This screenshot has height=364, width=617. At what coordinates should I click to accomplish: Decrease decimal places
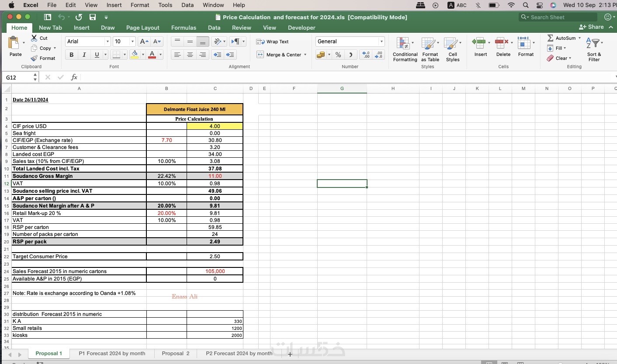click(x=379, y=55)
